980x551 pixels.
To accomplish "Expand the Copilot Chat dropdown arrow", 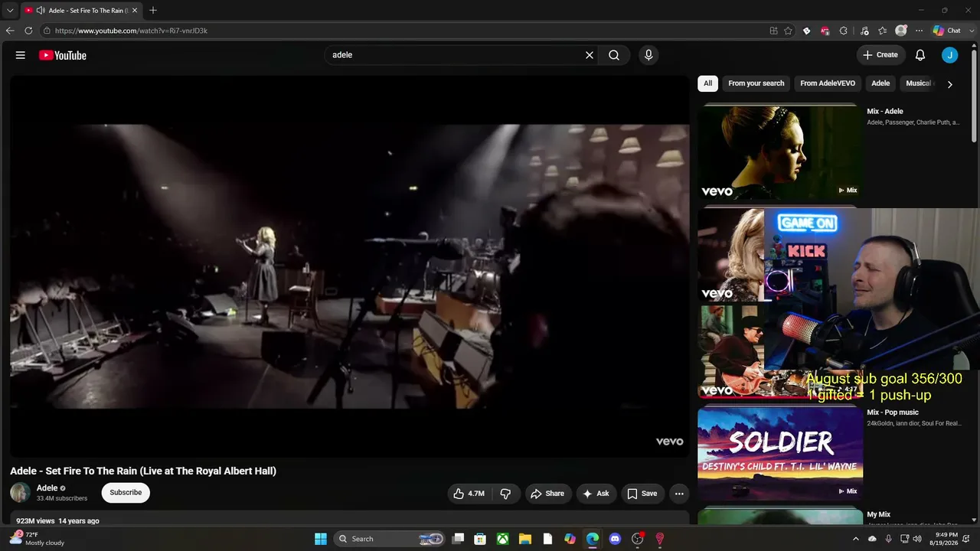I will tap(970, 31).
